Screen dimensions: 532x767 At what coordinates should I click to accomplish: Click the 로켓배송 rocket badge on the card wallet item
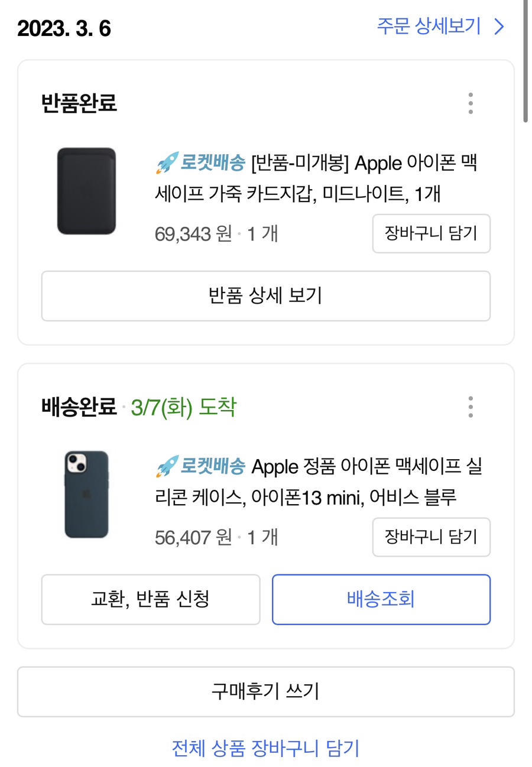tap(200, 164)
